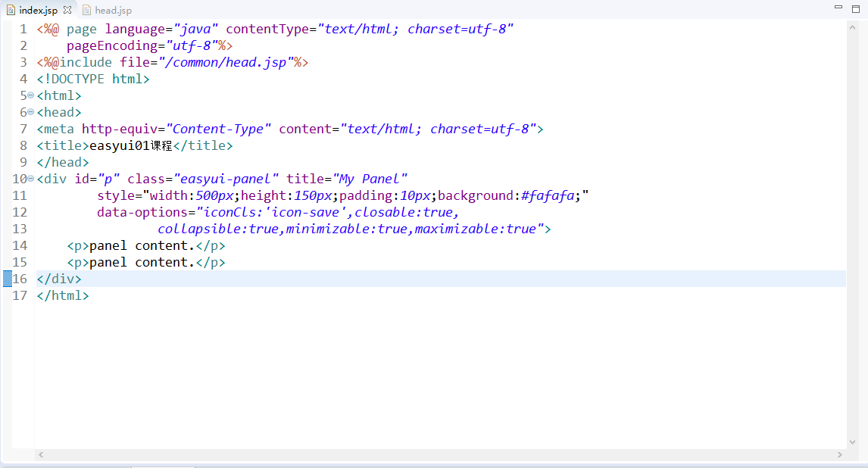
Task: Click the opening <html> tag
Action: pos(59,95)
